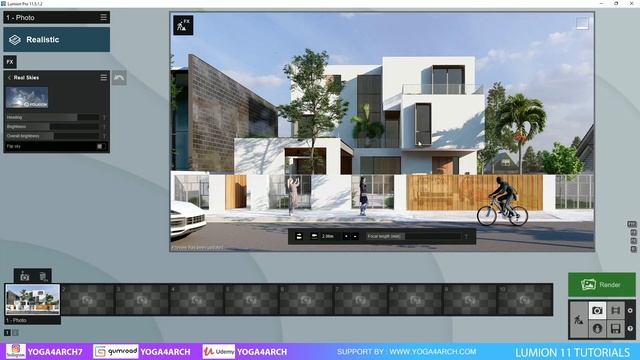Click the white square in preview top-right corner

click(x=582, y=23)
